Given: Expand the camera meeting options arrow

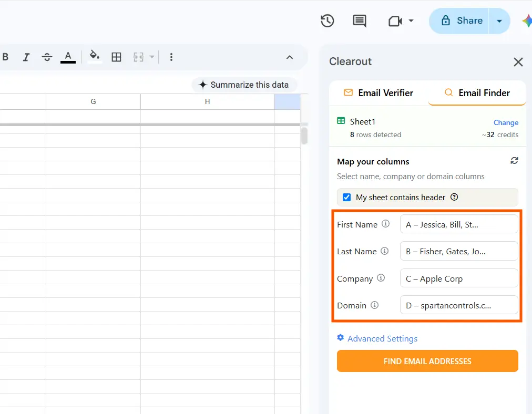Looking at the screenshot, I should click(411, 20).
